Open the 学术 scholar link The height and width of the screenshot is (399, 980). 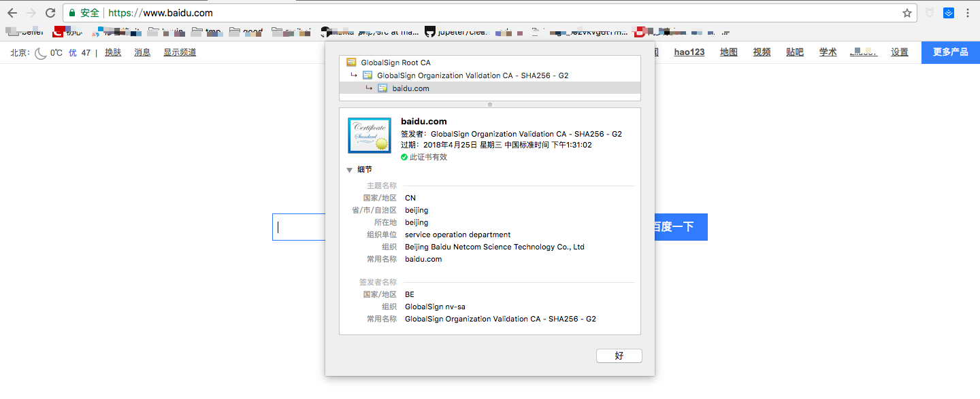pos(828,52)
